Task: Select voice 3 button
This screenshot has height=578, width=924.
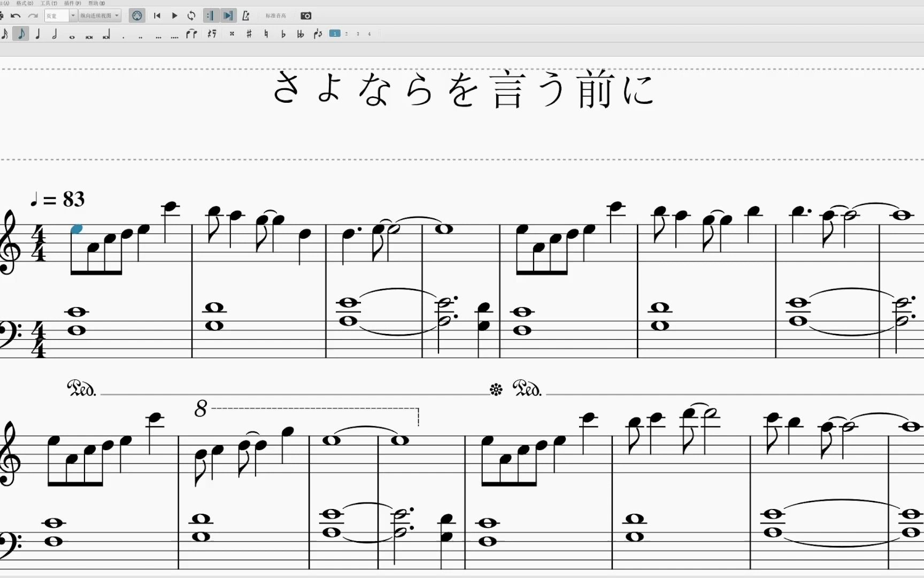Action: (x=358, y=34)
